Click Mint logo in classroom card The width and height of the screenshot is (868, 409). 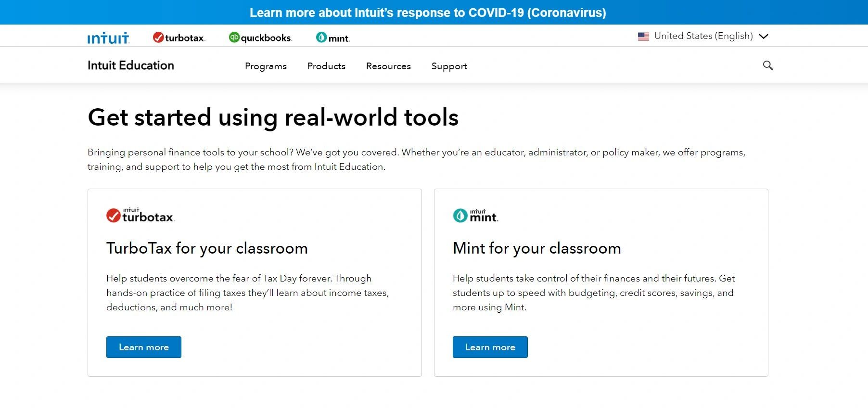click(x=475, y=216)
